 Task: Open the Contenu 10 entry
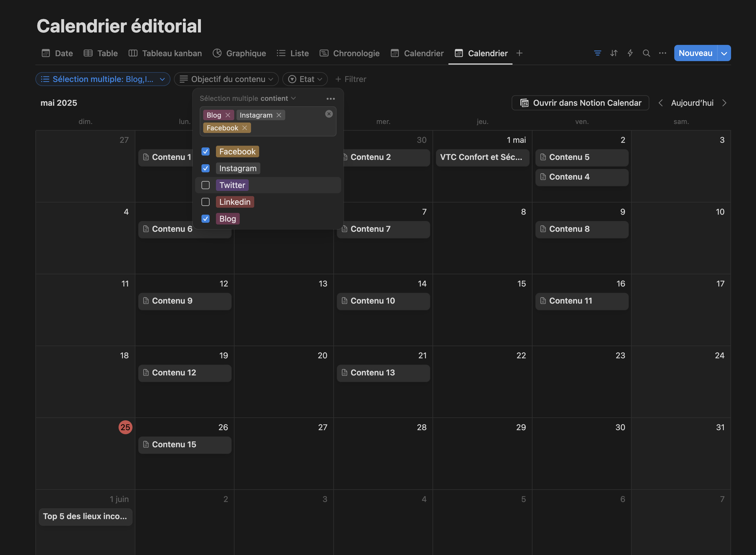pos(383,301)
